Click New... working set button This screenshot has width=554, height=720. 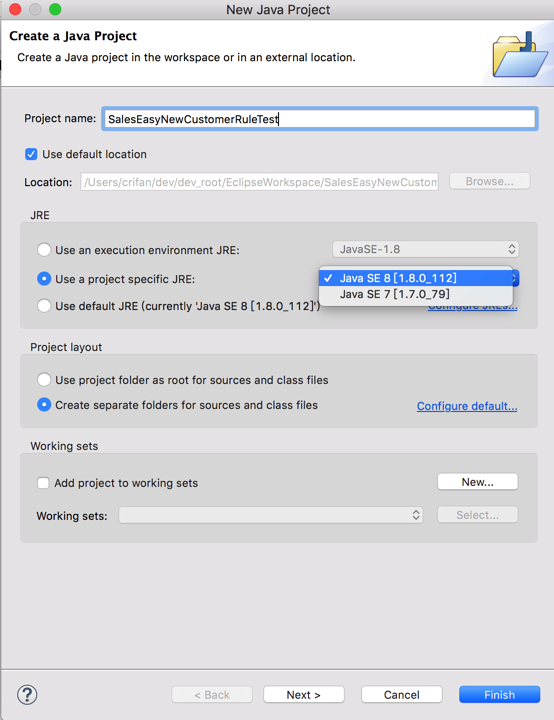tap(478, 482)
